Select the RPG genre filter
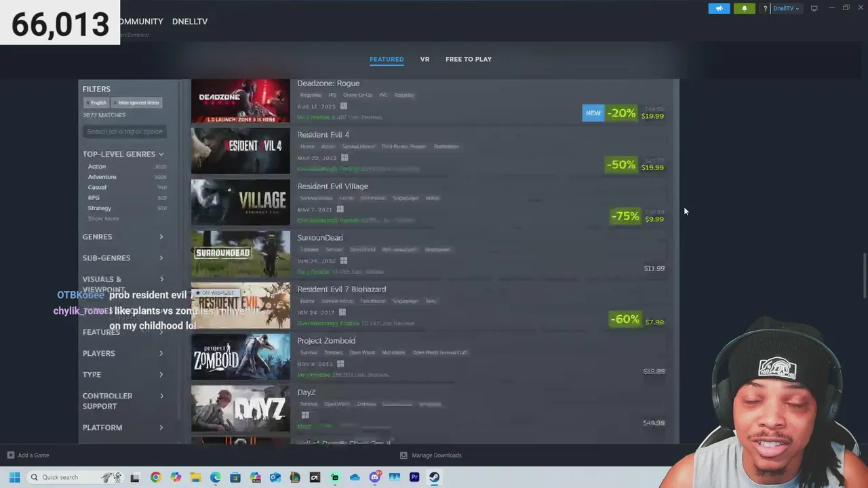 tap(94, 198)
